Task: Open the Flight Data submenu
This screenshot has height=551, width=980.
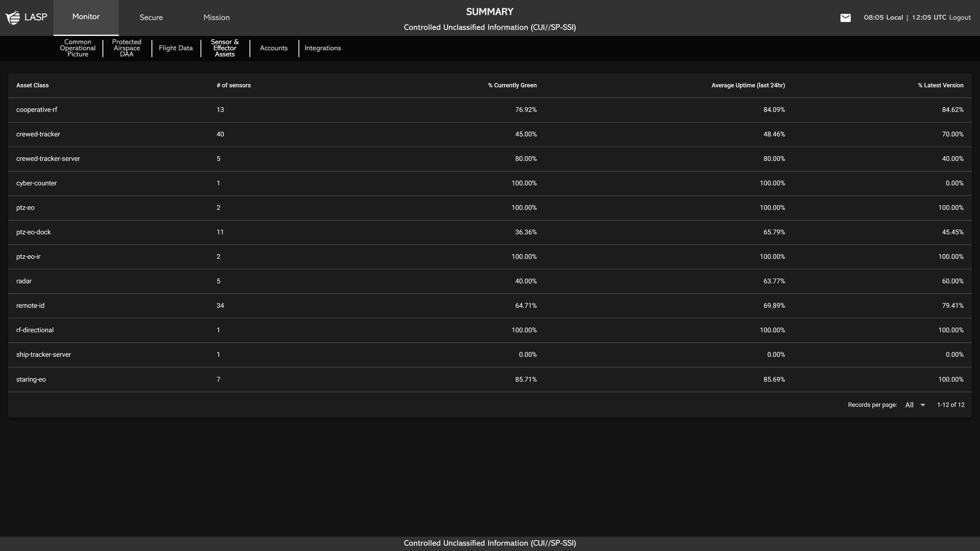Action: tap(176, 48)
